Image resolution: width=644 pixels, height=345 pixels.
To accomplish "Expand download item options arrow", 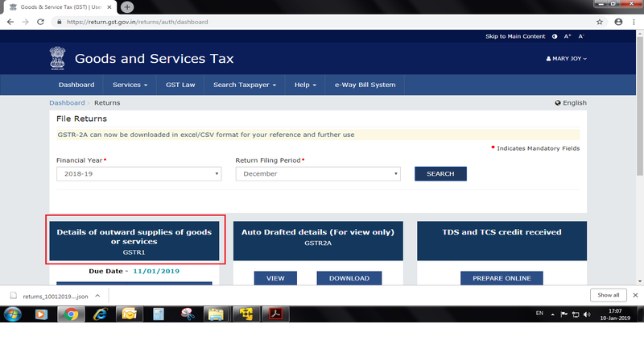I will [97, 296].
